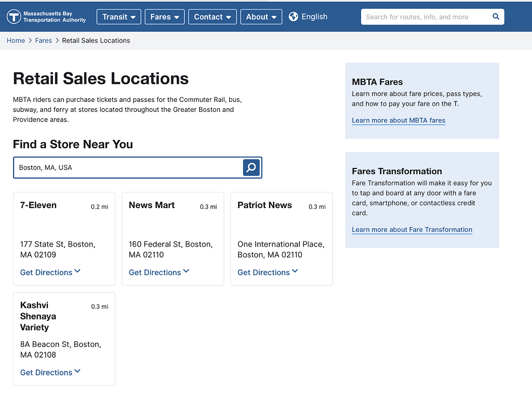Click the 177 State St address

click(58, 249)
